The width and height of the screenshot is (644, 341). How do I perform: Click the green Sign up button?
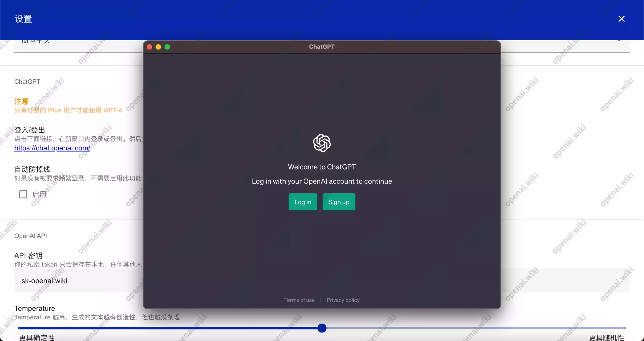pos(339,202)
